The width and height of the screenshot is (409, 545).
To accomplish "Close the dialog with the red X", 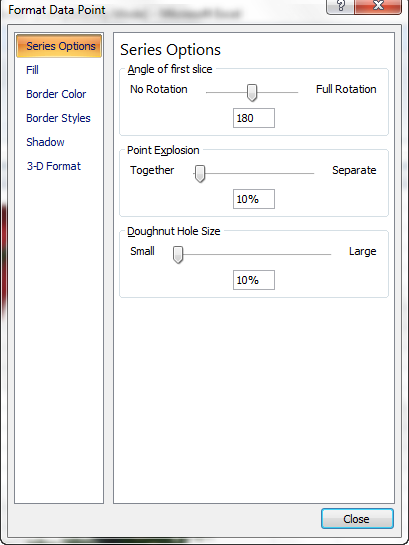I will tap(378, 6).
